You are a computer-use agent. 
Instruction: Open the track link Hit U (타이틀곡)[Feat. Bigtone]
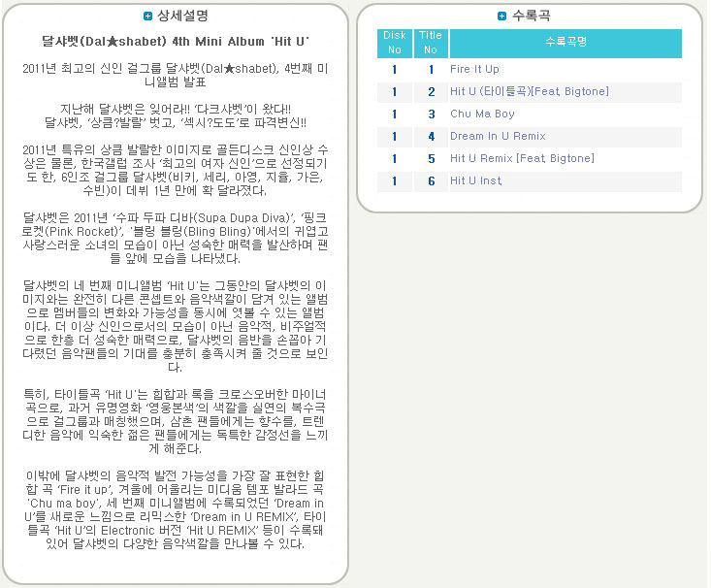point(530,91)
